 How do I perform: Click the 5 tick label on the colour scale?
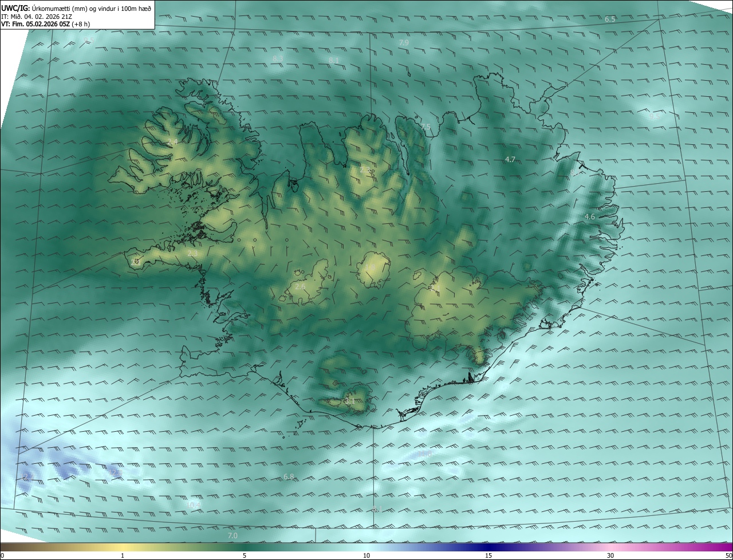245,555
